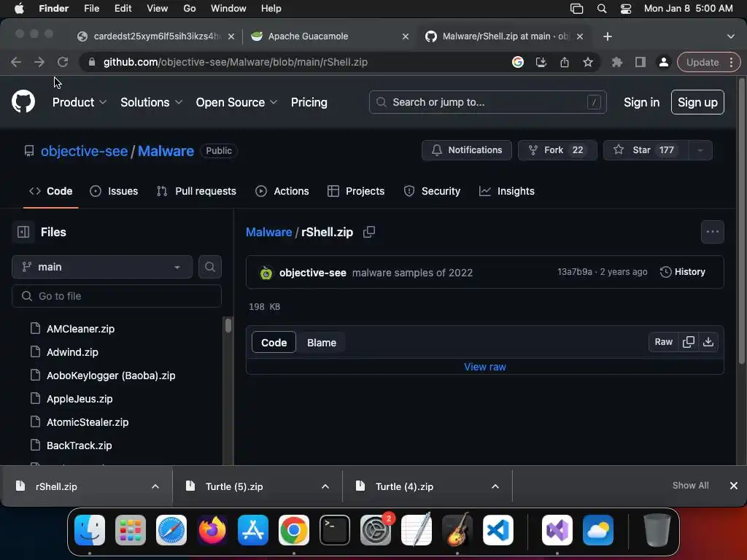Image resolution: width=747 pixels, height=560 pixels.
Task: Reload the current page
Action: point(63,62)
